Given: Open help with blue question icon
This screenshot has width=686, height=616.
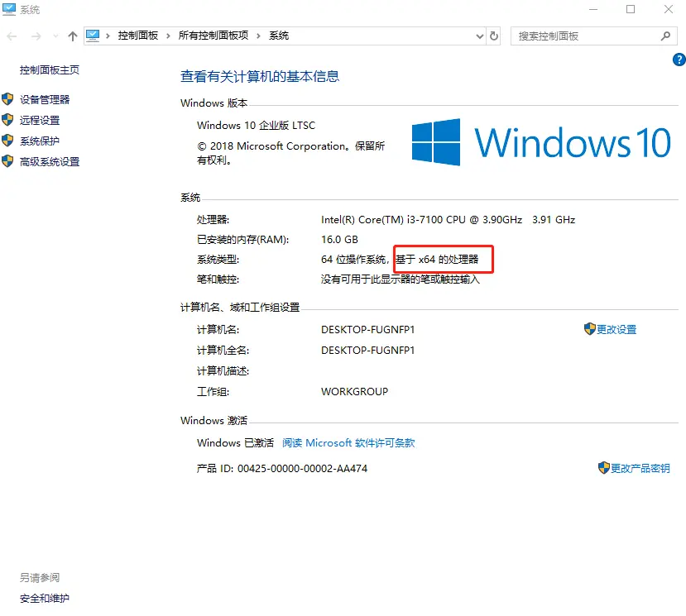Looking at the screenshot, I should 679,60.
